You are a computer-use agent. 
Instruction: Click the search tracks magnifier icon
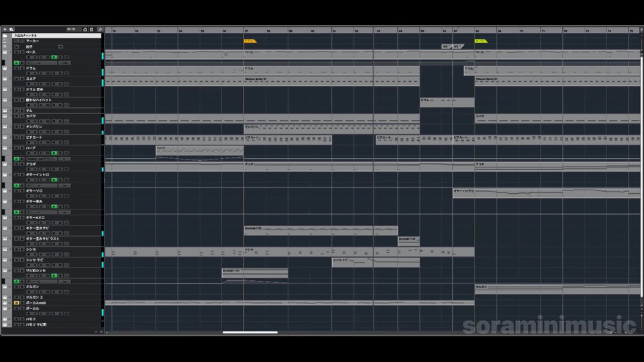click(x=99, y=29)
